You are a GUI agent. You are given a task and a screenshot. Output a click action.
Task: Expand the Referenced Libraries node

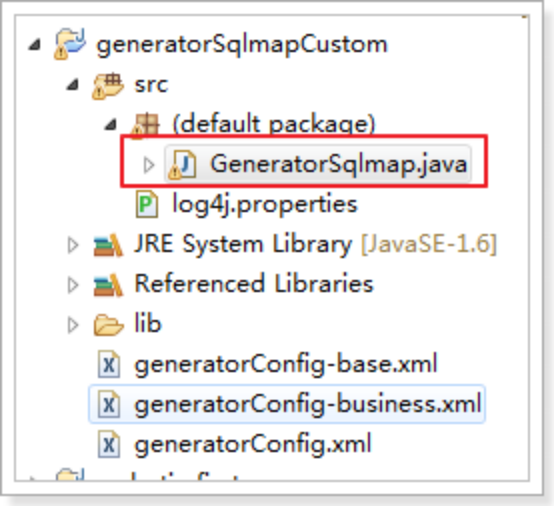pos(73,285)
